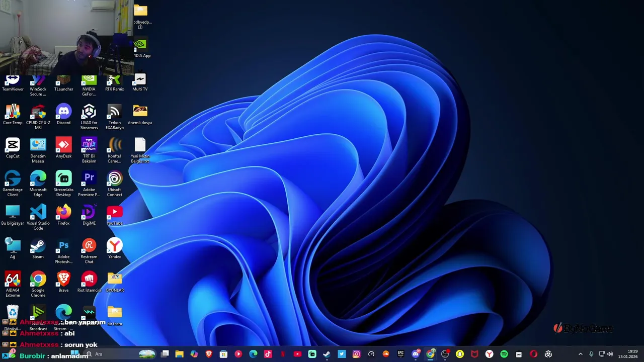Viewport: 644px width, 362px height.
Task: Open Riot İstemcisi desktop shortcut
Action: point(89,282)
